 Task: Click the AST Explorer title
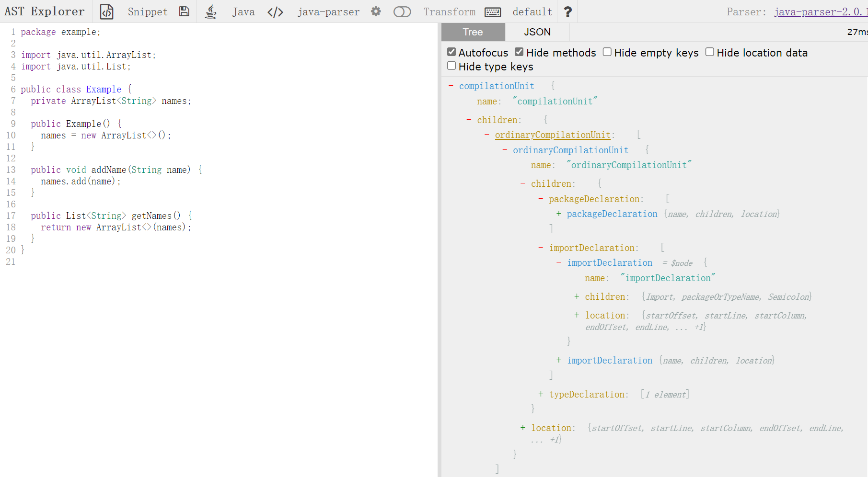44,11
